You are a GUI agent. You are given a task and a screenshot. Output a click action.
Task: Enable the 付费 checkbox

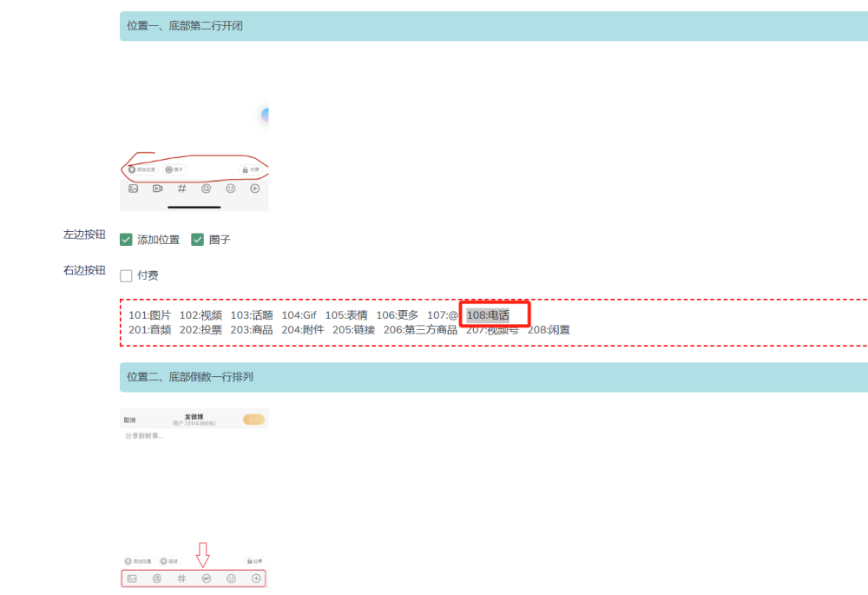click(127, 275)
